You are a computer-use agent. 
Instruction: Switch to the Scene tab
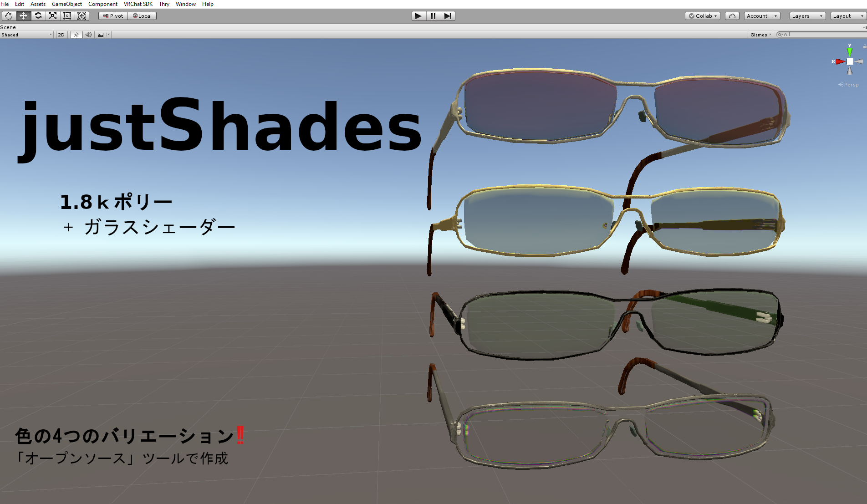pyautogui.click(x=8, y=27)
